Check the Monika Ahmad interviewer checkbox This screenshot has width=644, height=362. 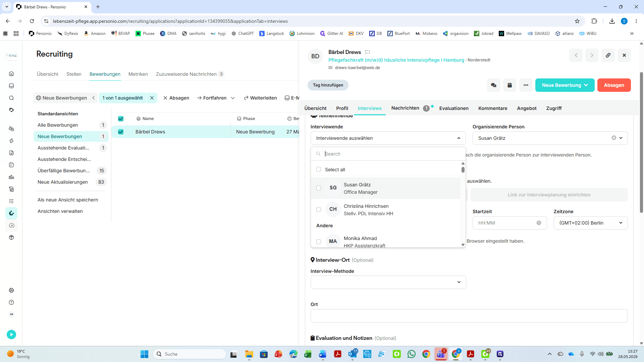tap(319, 242)
